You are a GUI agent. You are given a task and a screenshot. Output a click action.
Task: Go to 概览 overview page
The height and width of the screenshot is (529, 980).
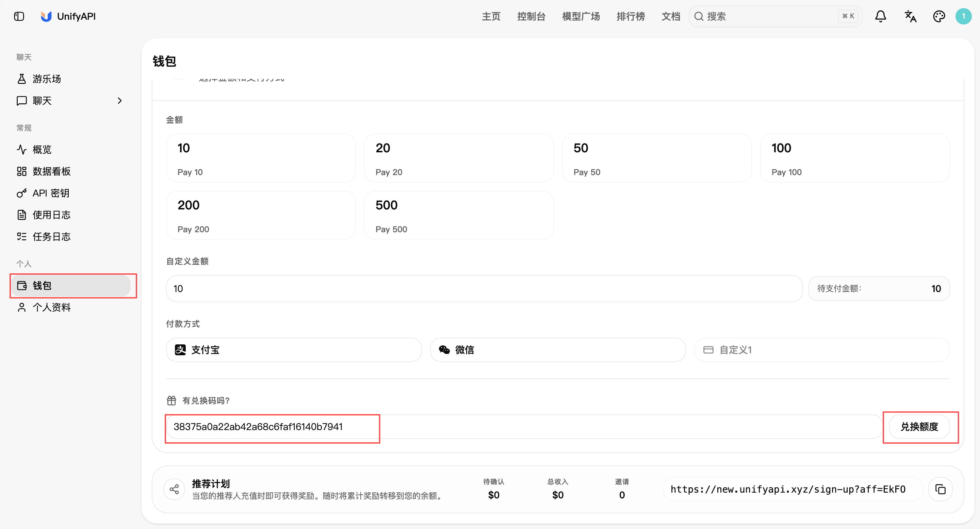[x=71, y=149]
